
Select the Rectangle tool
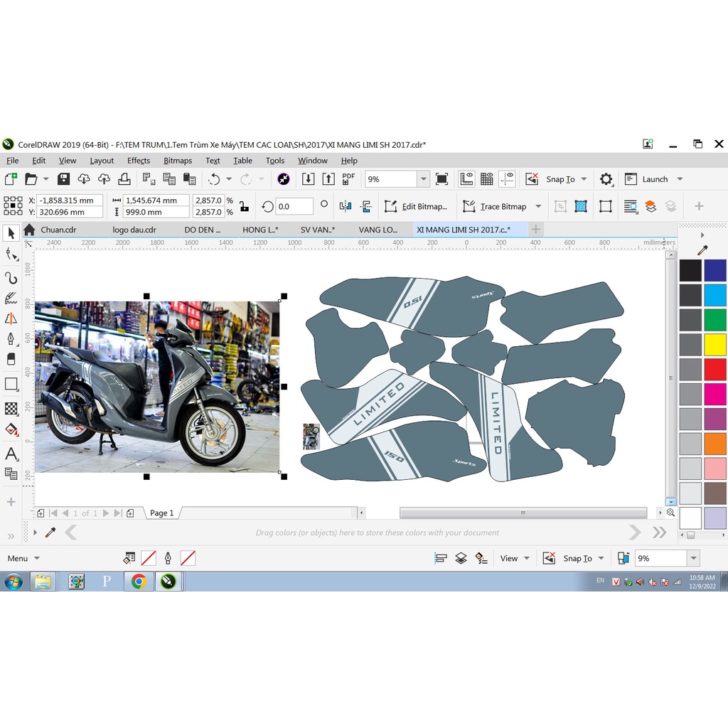(x=11, y=384)
